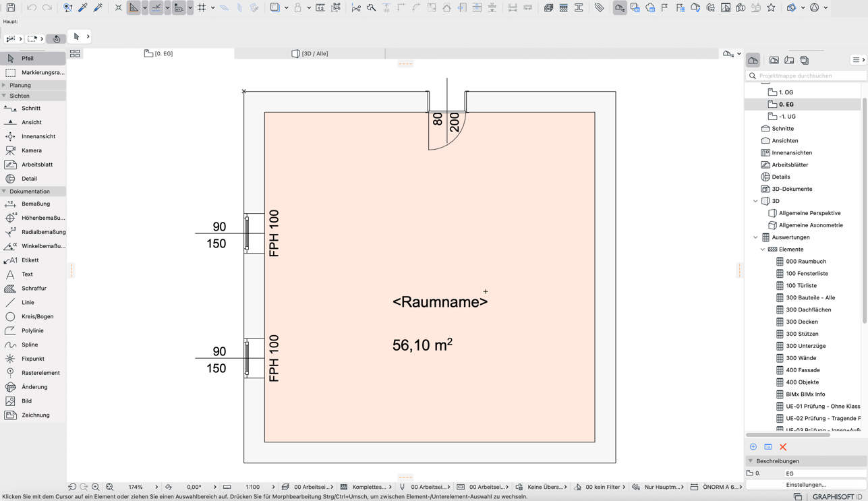Click the navigator hamburger menu button
This screenshot has width=868, height=501.
[x=859, y=60]
